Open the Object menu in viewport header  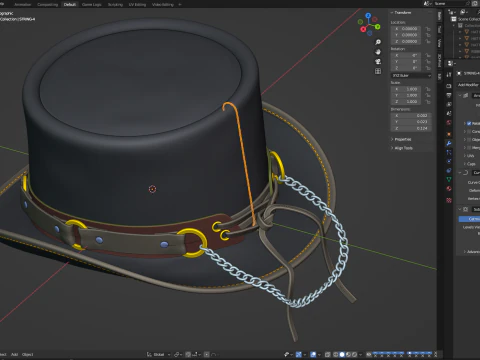(28, 354)
